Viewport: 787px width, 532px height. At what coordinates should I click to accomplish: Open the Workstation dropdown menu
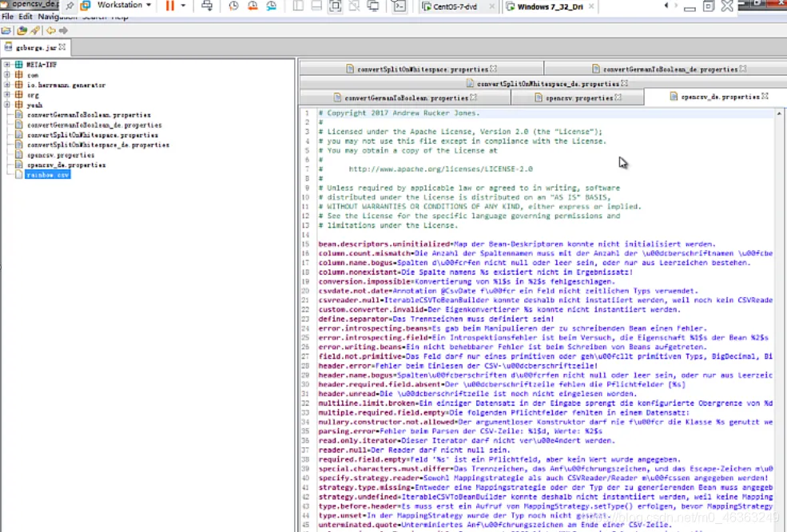pyautogui.click(x=124, y=6)
